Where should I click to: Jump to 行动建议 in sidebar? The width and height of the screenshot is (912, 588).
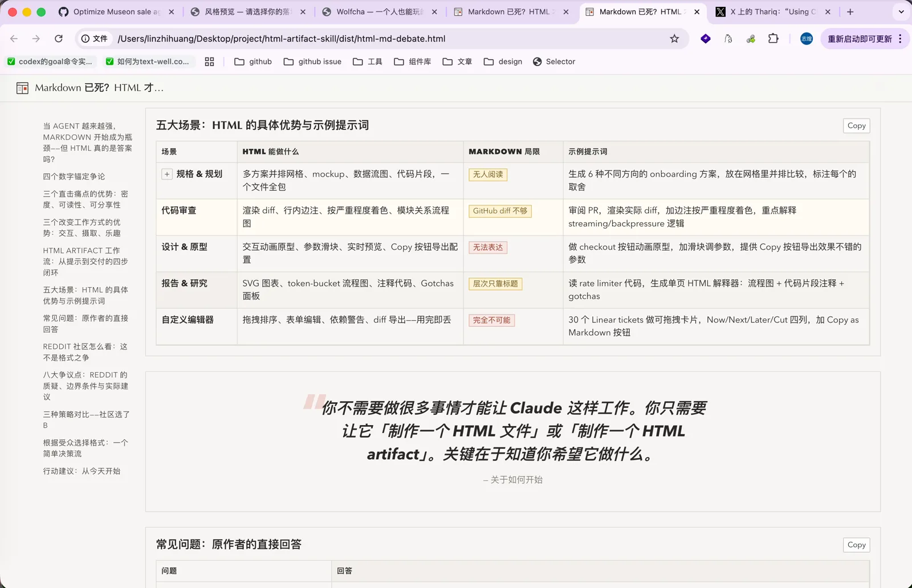pyautogui.click(x=82, y=471)
